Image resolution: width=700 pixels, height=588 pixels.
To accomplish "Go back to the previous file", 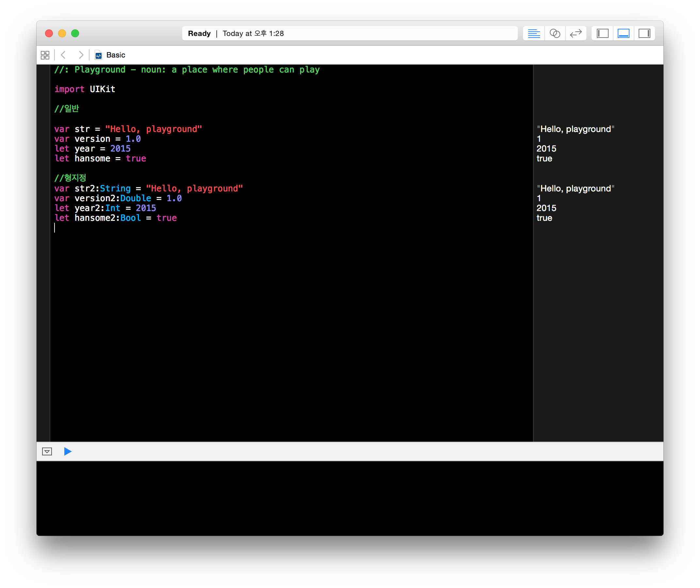I will click(x=63, y=55).
